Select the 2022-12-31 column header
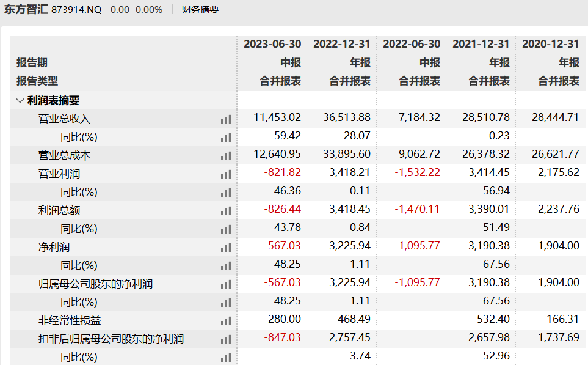The width and height of the screenshot is (588, 365). tap(341, 44)
